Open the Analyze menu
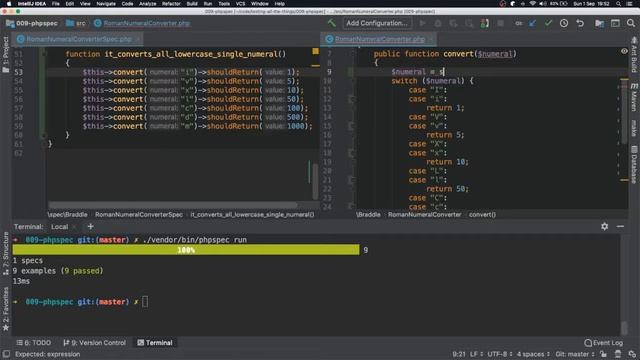Viewport: 640px width, 360px height. tap(147, 4)
